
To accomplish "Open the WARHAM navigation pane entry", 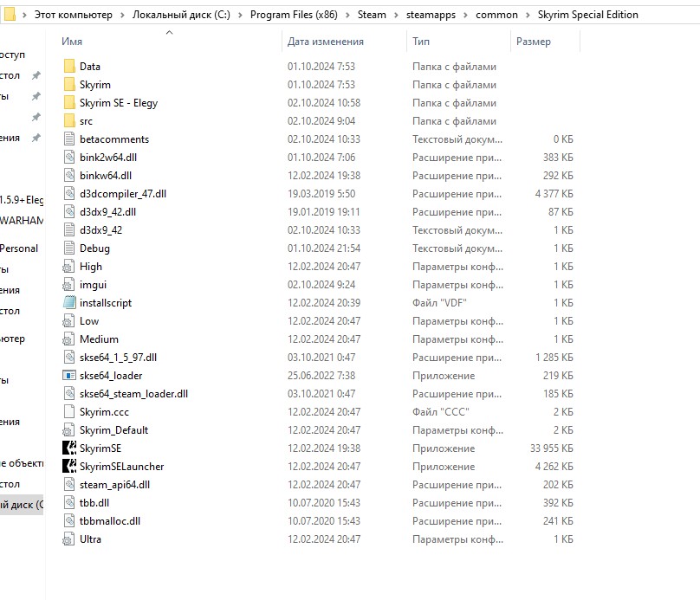I will tap(22, 221).
